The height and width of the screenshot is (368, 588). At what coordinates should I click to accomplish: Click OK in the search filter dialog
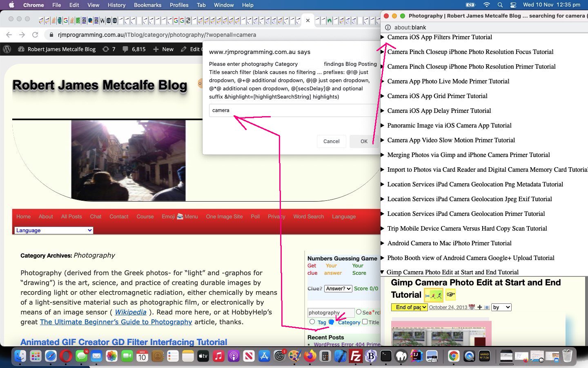pyautogui.click(x=364, y=141)
